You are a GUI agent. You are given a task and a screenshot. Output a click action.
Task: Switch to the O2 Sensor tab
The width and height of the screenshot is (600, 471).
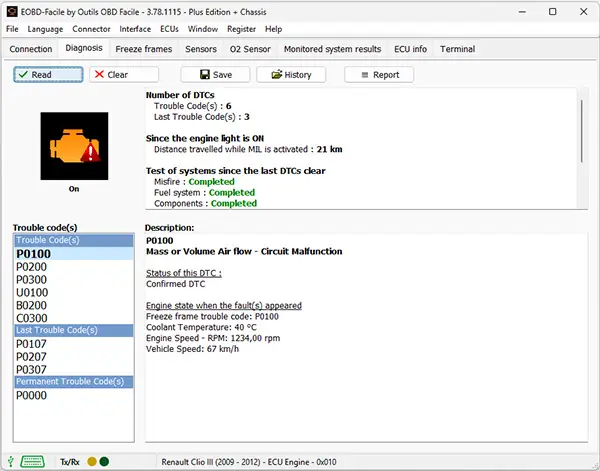coord(250,48)
